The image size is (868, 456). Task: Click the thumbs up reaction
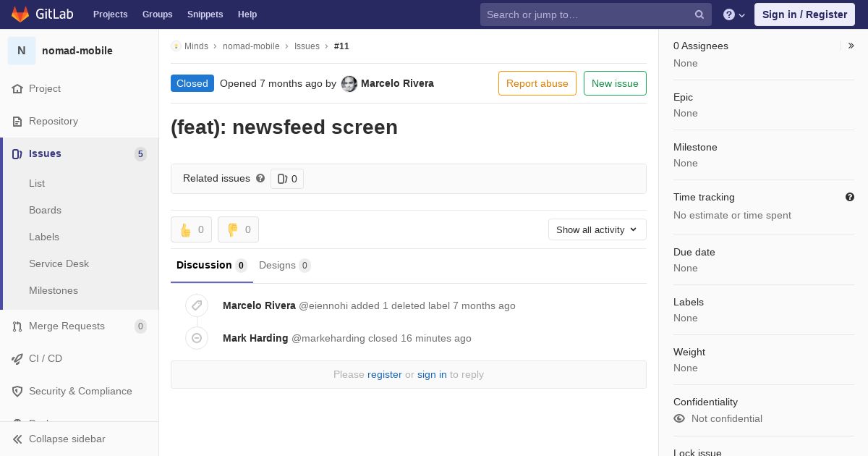(191, 229)
